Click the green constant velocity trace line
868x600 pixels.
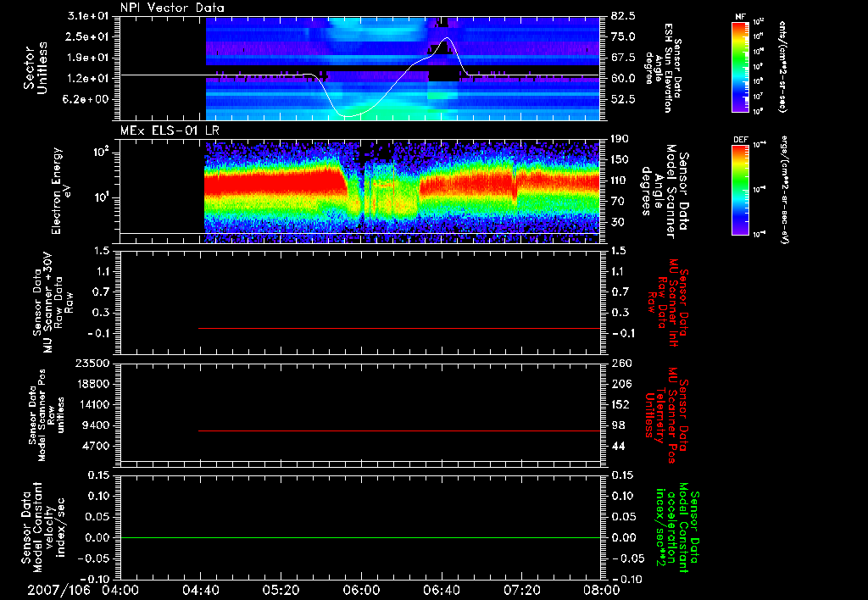coord(360,537)
